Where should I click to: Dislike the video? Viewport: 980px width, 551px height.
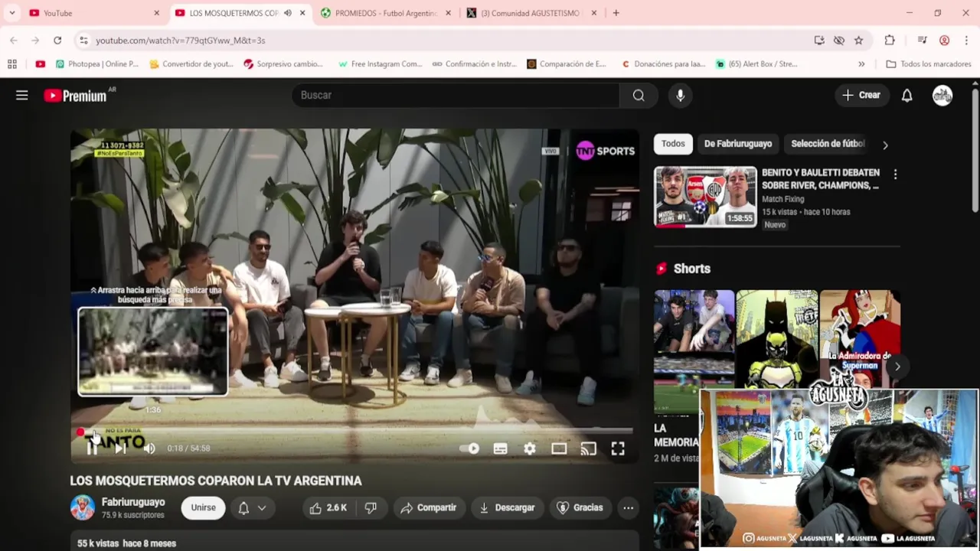click(371, 507)
